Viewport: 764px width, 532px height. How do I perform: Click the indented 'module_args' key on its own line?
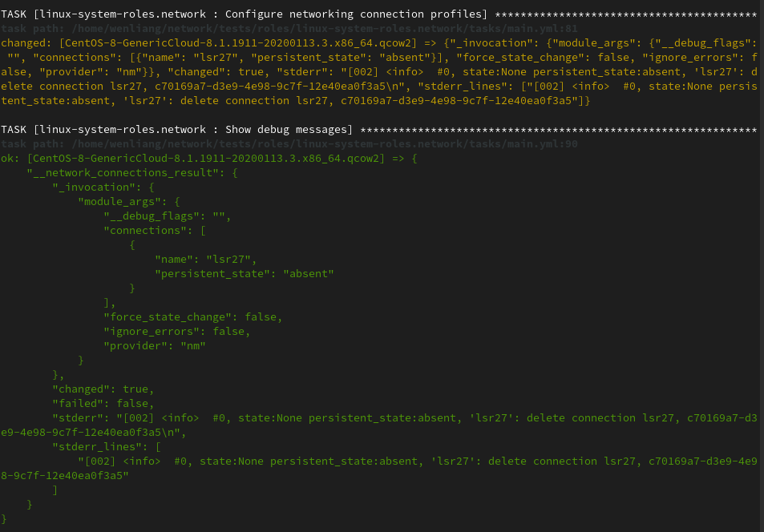point(122,202)
